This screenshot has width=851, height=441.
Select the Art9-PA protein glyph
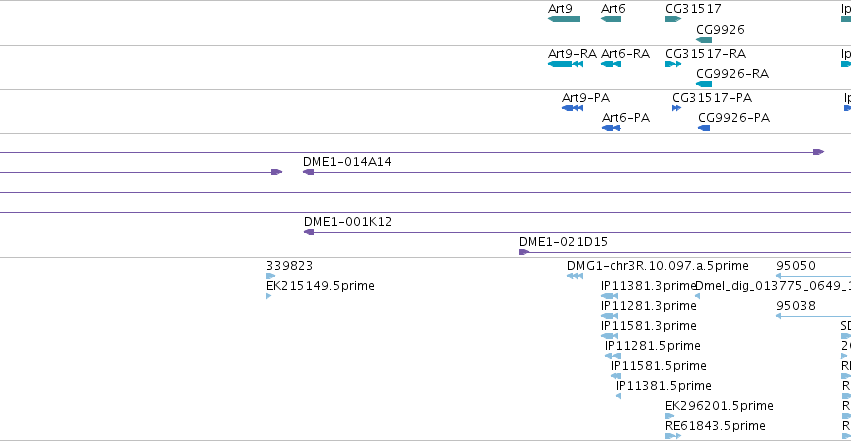tap(573, 108)
